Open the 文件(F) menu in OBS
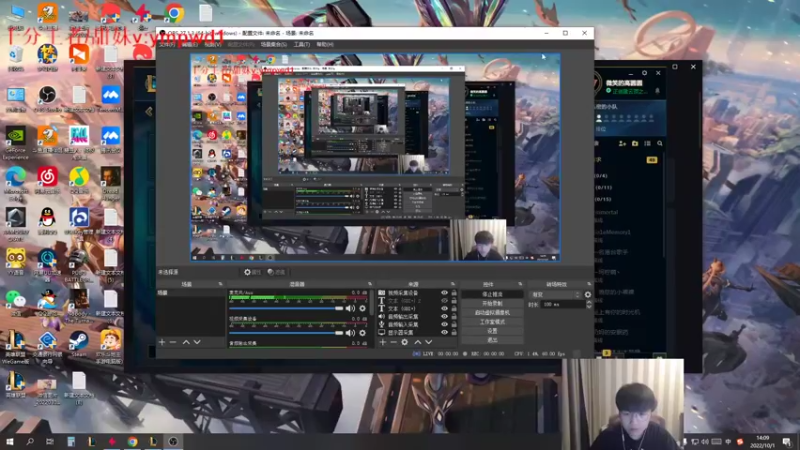Image resolution: width=800 pixels, height=450 pixels. click(x=167, y=44)
